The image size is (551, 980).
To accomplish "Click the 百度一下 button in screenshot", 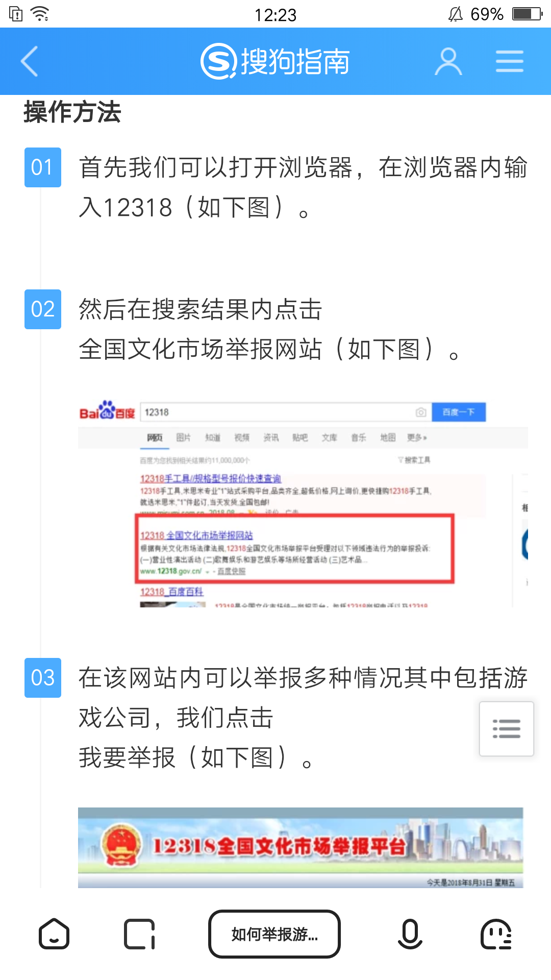I will pyautogui.click(x=459, y=412).
